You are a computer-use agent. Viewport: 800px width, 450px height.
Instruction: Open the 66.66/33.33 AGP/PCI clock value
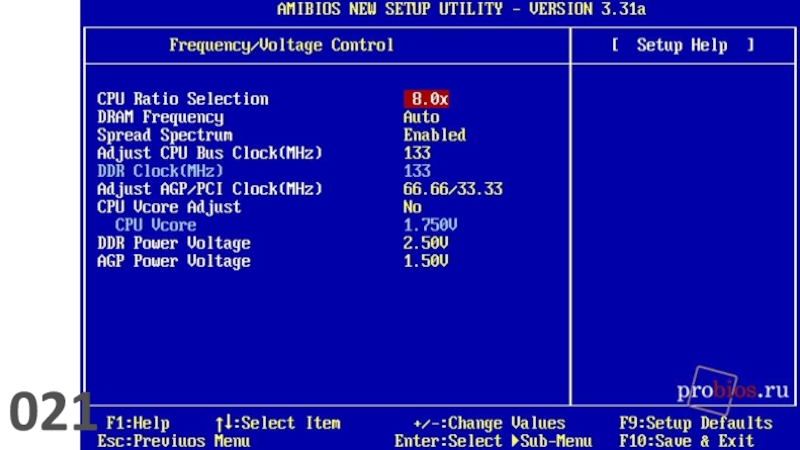[453, 189]
